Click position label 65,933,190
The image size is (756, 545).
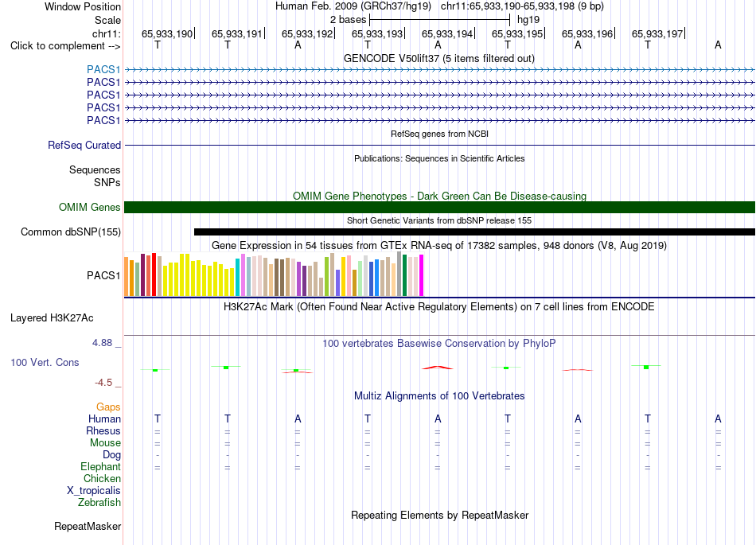coord(167,33)
